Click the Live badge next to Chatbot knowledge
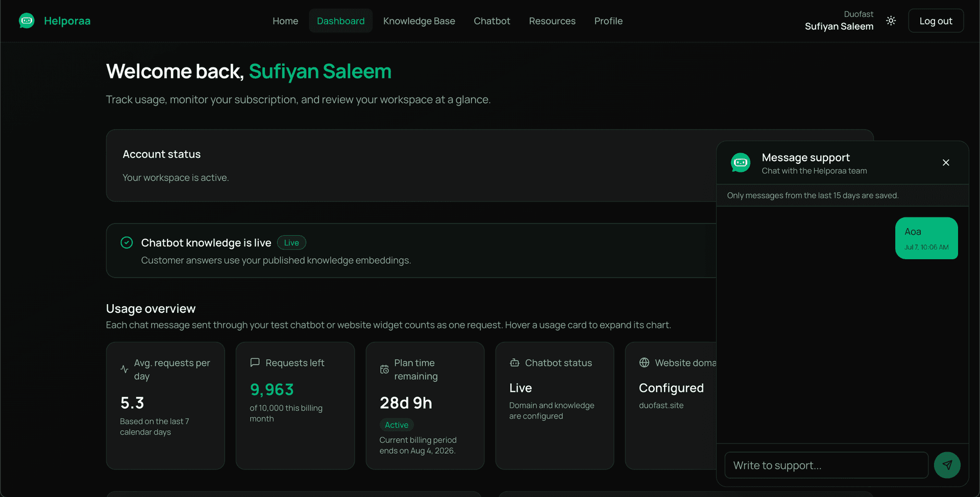This screenshot has height=497, width=980. click(291, 242)
